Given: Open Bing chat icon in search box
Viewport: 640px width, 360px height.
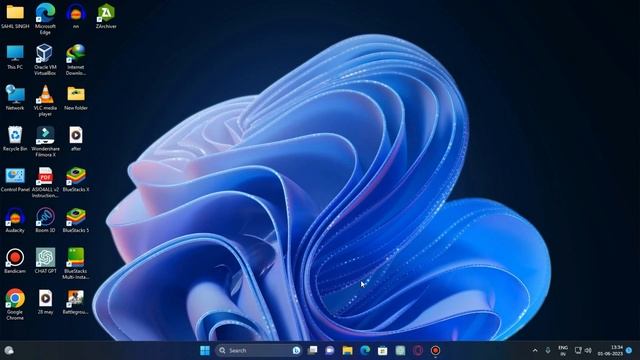Looking at the screenshot, I should [296, 350].
